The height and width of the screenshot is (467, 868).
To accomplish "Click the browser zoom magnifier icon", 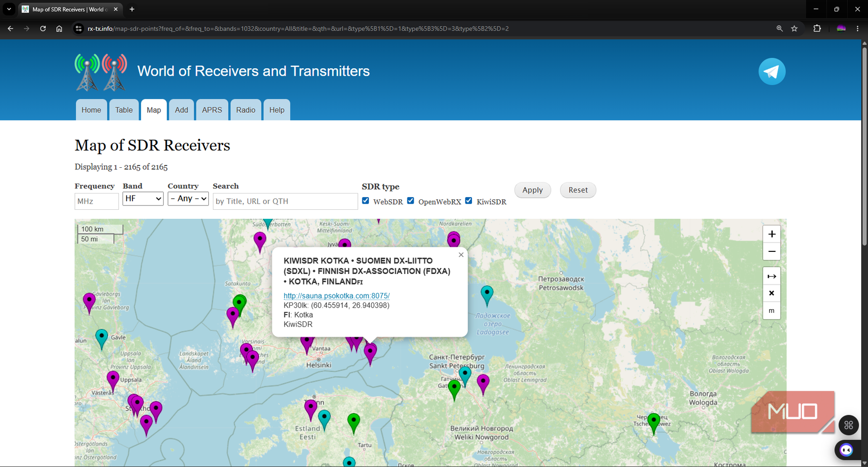I will [780, 28].
